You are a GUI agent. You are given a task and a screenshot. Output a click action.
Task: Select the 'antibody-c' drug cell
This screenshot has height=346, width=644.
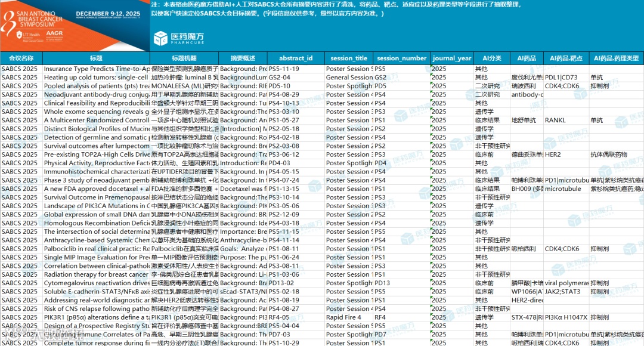point(527,94)
